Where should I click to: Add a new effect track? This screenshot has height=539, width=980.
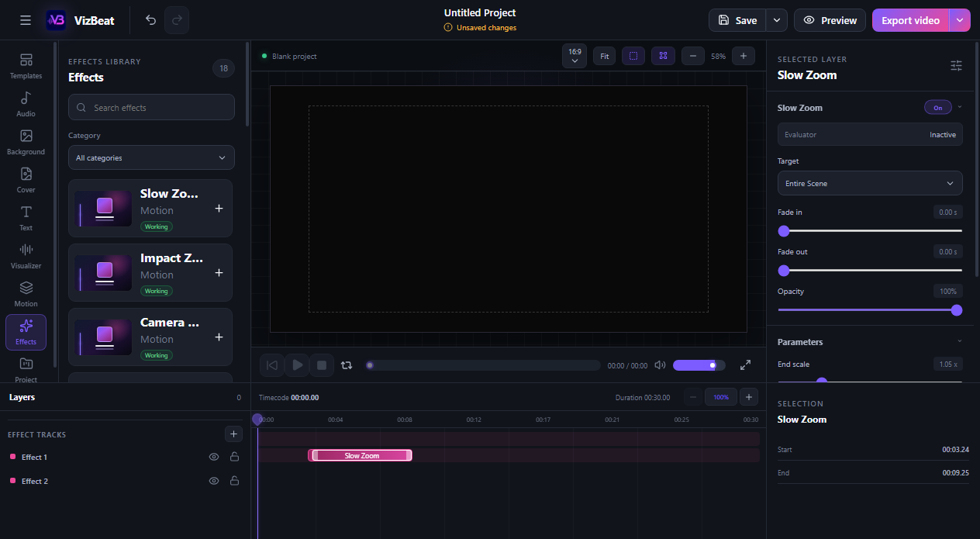tap(234, 434)
